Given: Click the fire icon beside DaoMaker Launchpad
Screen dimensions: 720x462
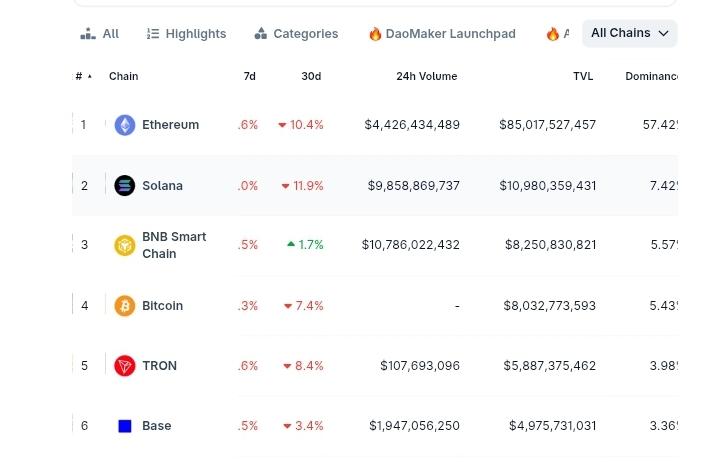Looking at the screenshot, I should (375, 34).
